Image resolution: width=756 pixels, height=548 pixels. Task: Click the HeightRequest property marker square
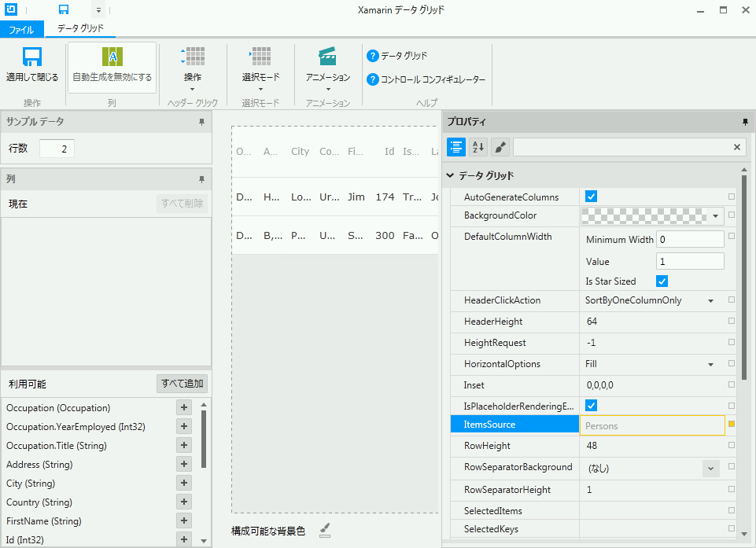[x=732, y=342]
